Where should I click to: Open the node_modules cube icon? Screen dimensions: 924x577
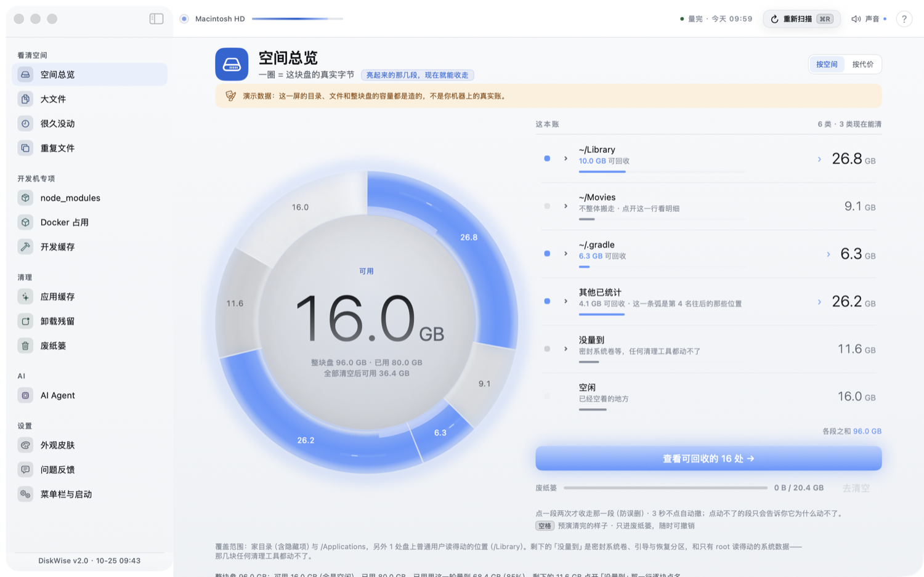pyautogui.click(x=25, y=198)
